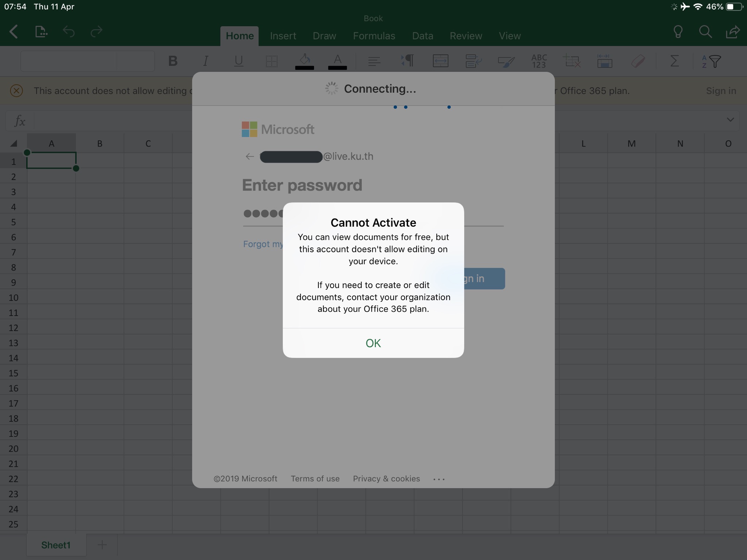Open Cell Styles brush

click(506, 61)
